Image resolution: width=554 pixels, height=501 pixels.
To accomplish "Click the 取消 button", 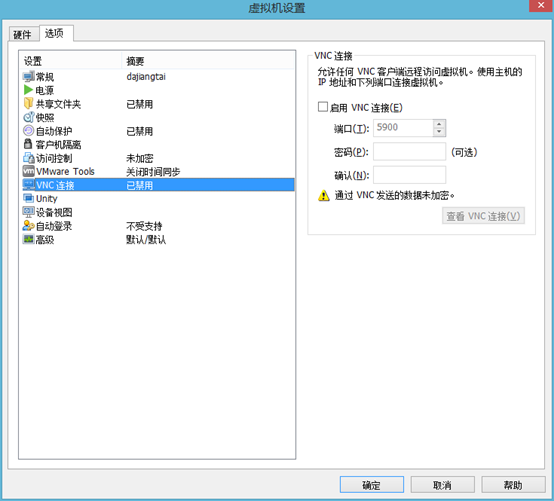I will 442,485.
